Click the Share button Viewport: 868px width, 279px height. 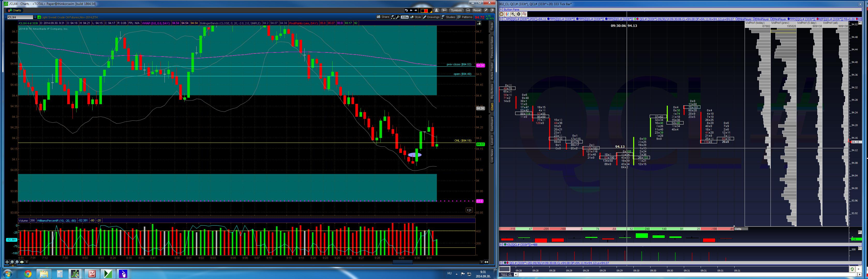point(384,17)
